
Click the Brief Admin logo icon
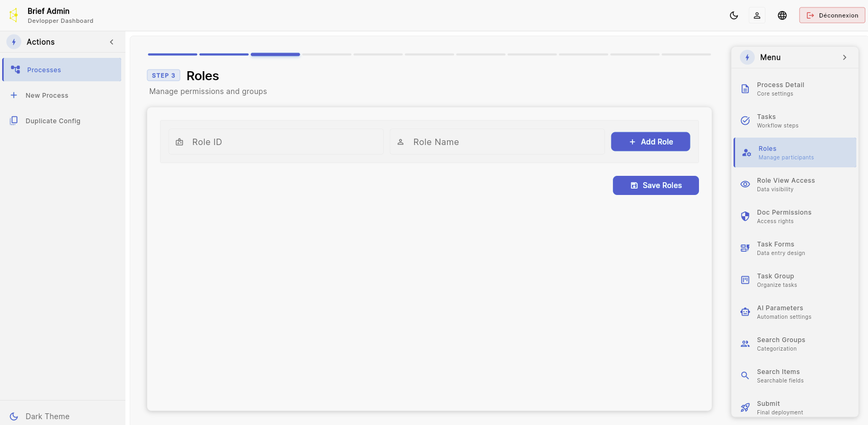pos(14,15)
